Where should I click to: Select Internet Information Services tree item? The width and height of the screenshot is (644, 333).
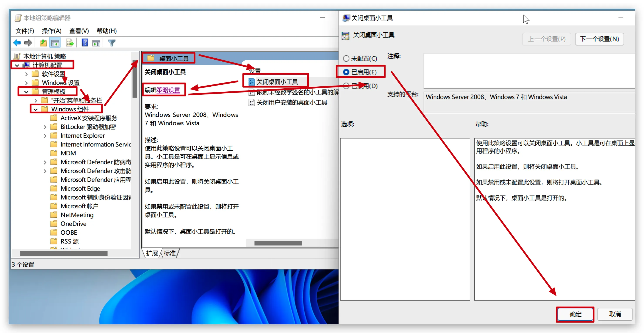(96, 144)
